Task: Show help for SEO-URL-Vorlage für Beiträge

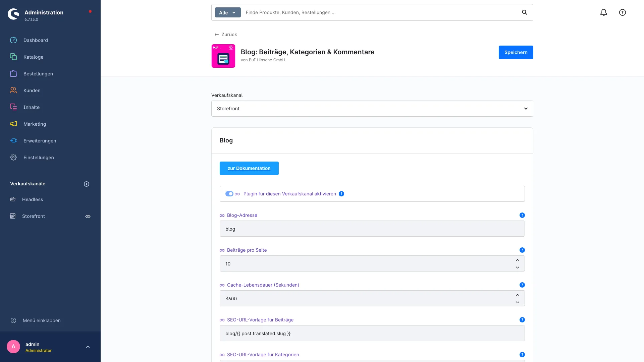Action: [522, 320]
